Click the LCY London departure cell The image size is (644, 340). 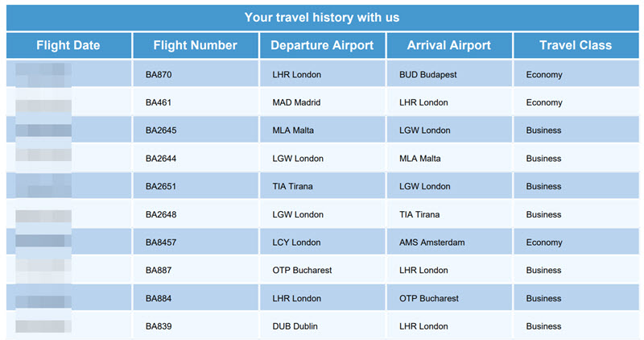(323, 243)
